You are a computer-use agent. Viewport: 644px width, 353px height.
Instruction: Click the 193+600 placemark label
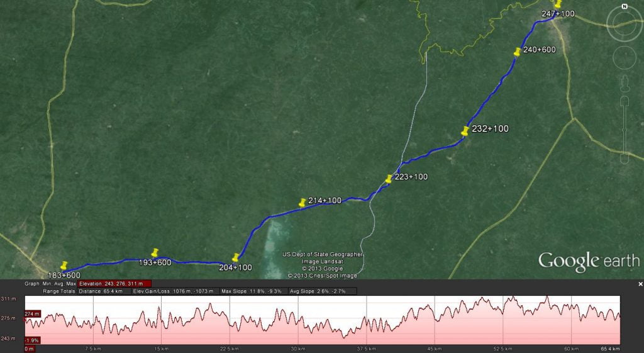point(155,262)
